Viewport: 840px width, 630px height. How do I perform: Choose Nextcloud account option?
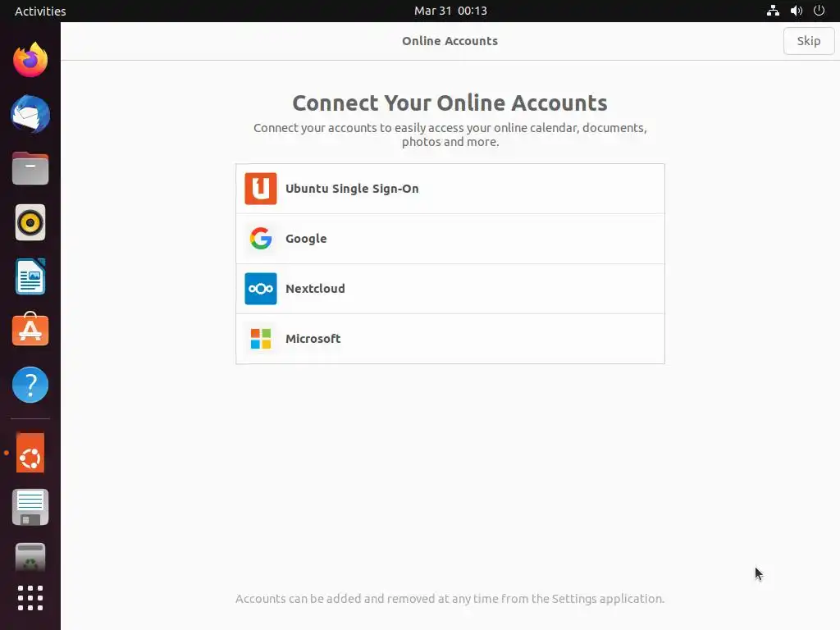click(x=450, y=289)
